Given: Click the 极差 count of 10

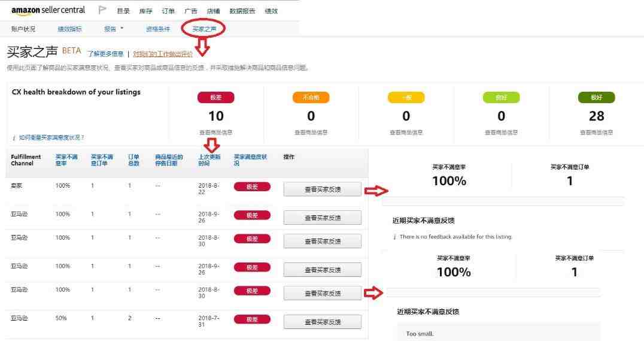Looking at the screenshot, I should (216, 116).
